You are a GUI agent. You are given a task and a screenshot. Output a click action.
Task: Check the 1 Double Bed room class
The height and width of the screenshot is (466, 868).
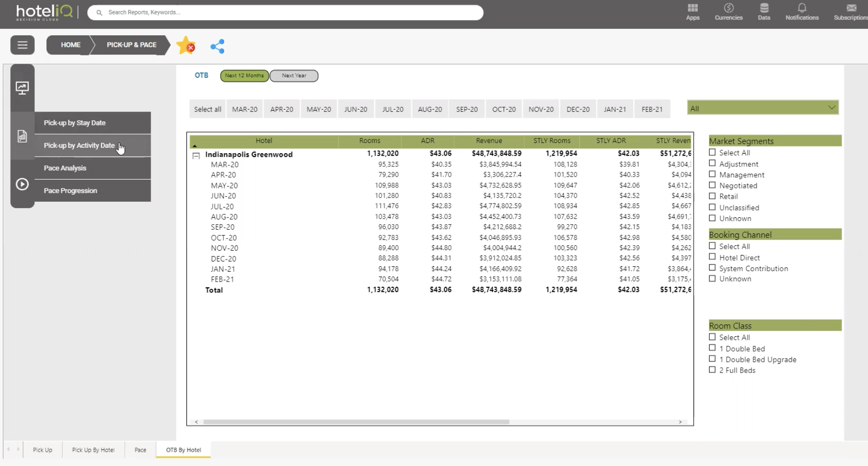tap(712, 348)
